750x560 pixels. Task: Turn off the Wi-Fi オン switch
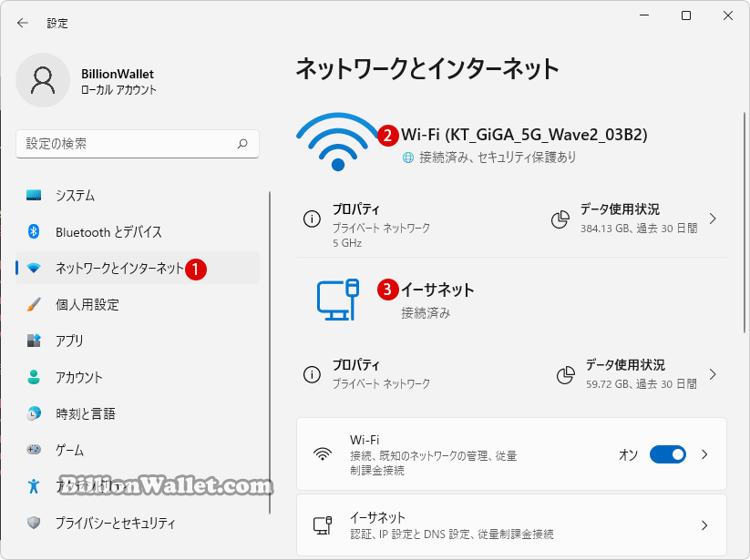668,454
